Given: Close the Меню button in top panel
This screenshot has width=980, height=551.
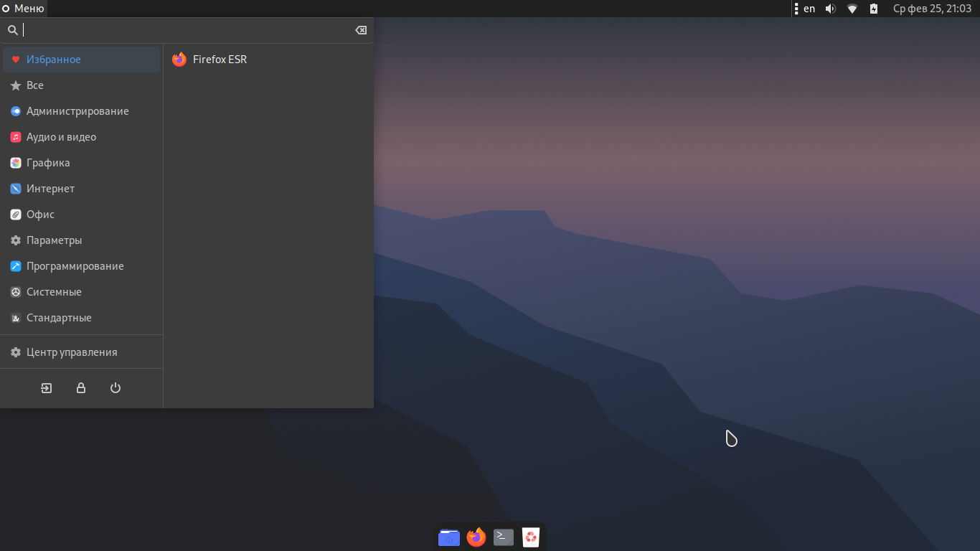Looking at the screenshot, I should click(x=24, y=9).
